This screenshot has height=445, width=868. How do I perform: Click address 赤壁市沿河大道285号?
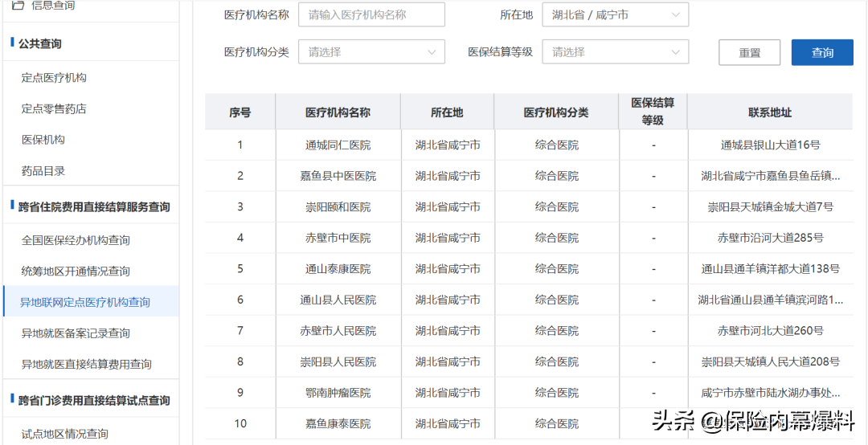[x=770, y=238]
